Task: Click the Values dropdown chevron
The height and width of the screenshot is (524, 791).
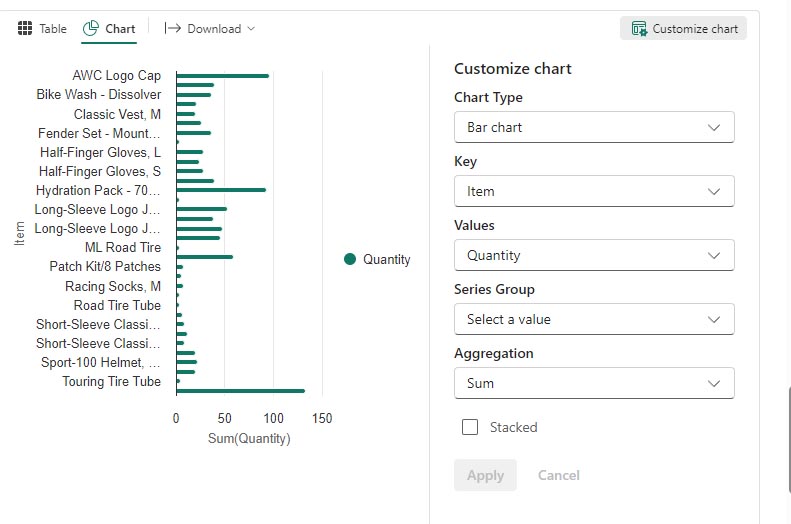Action: (714, 255)
